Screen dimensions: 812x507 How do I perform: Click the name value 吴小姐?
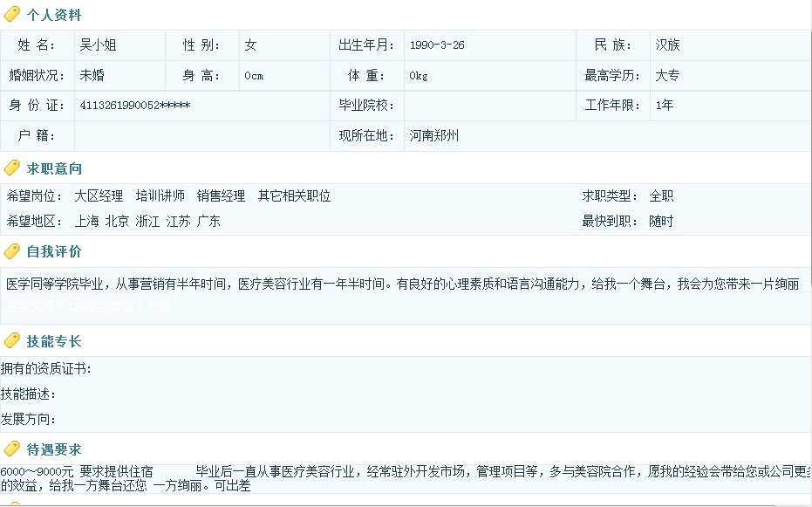[x=98, y=45]
